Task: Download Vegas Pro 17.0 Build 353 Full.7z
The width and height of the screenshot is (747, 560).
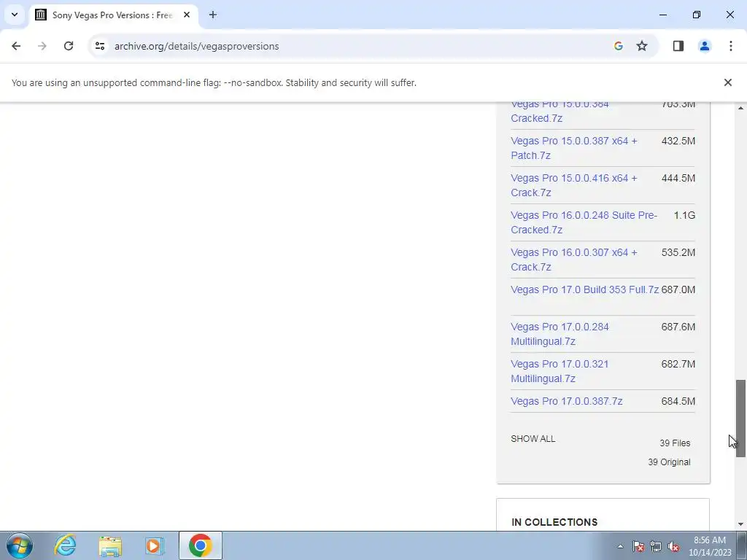Action: 584,289
